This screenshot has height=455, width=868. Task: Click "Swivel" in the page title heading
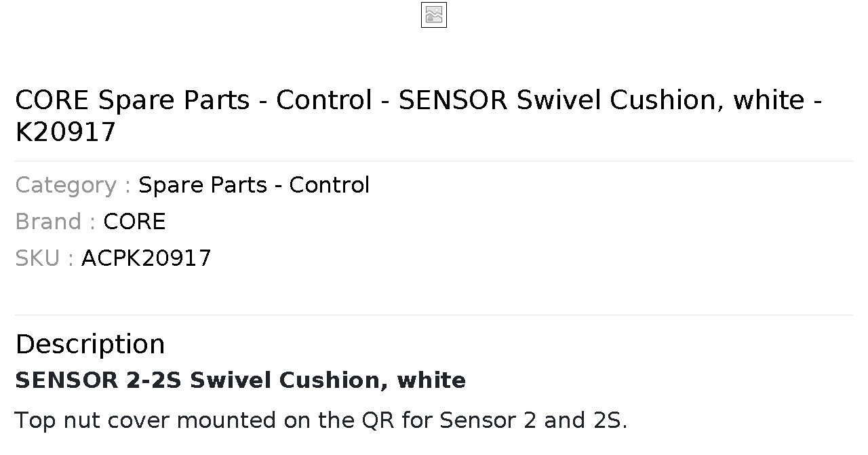click(x=559, y=100)
